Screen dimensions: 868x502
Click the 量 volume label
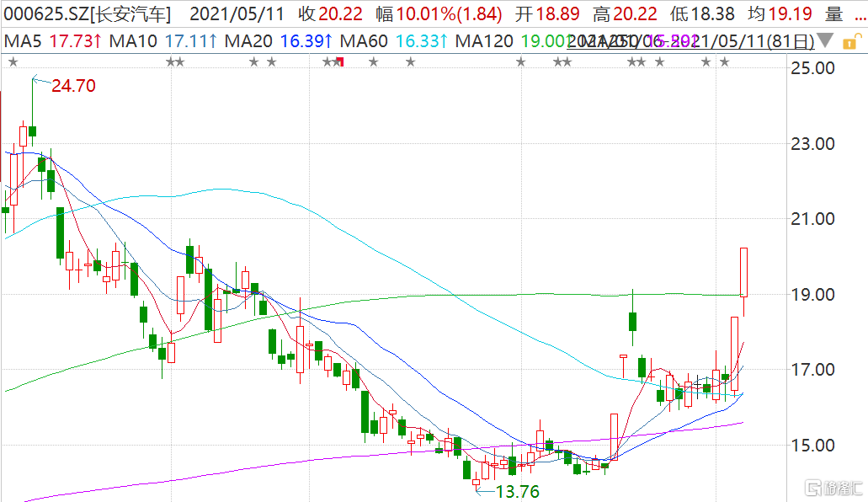coord(833,13)
